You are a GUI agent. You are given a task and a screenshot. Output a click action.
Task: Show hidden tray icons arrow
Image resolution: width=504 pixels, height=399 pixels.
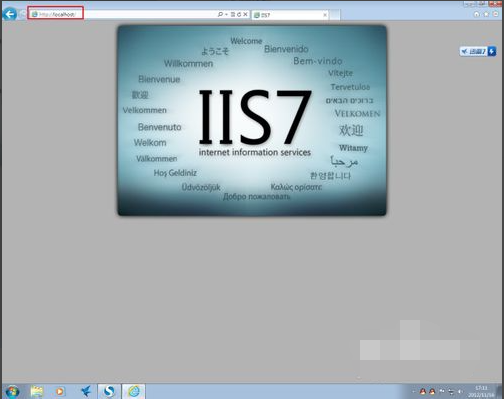pos(413,392)
